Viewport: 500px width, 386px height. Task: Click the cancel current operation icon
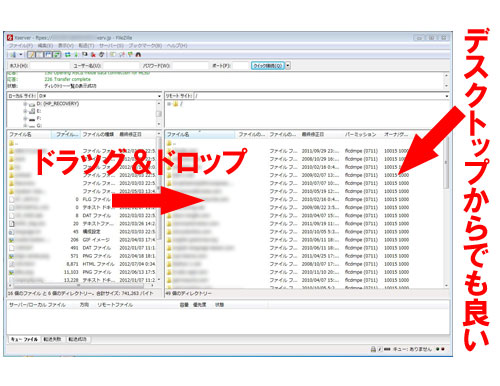pyautogui.click(x=85, y=55)
